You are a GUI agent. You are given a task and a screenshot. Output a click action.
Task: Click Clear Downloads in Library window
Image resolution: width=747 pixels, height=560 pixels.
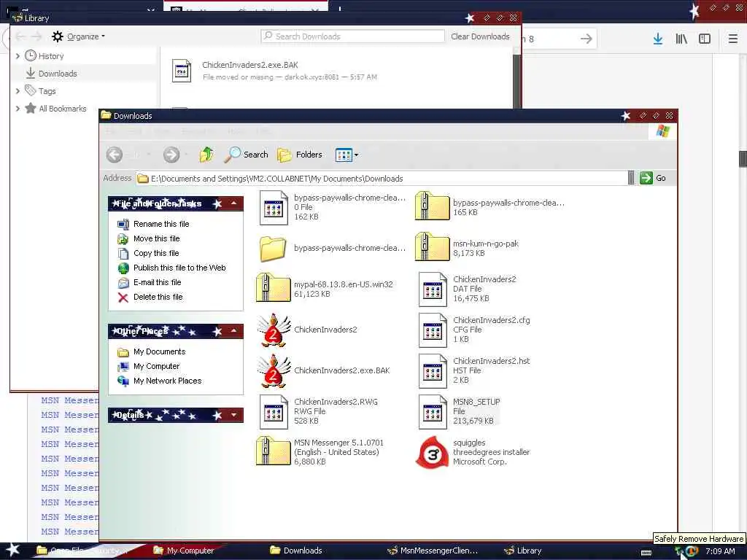tap(480, 36)
